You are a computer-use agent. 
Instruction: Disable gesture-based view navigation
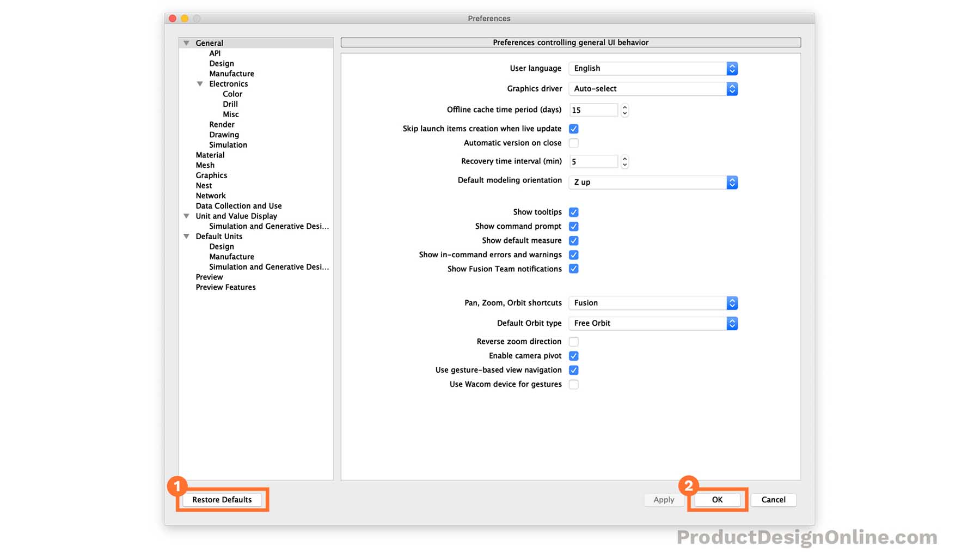573,370
